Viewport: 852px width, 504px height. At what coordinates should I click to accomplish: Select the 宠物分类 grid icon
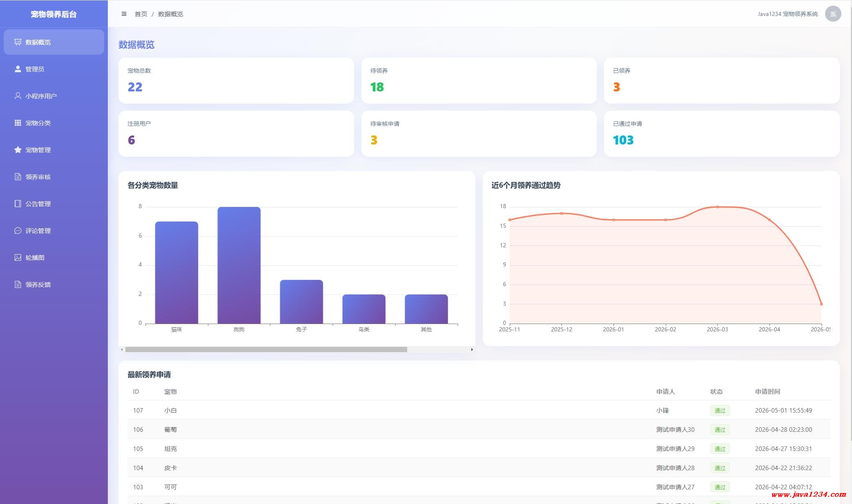[x=18, y=123]
